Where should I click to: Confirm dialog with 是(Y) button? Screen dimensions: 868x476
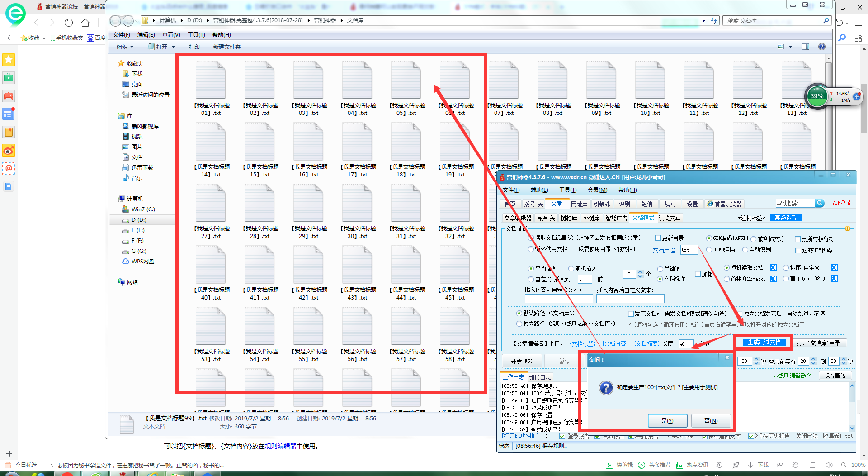pos(667,421)
